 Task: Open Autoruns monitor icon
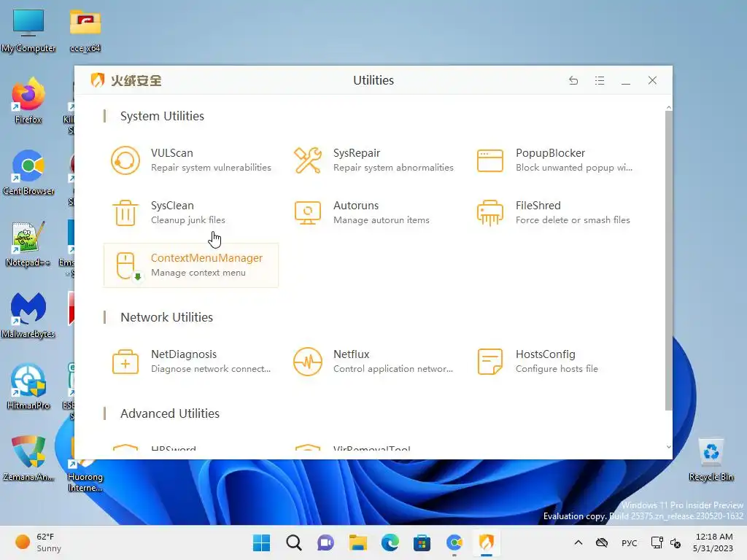coord(308,213)
